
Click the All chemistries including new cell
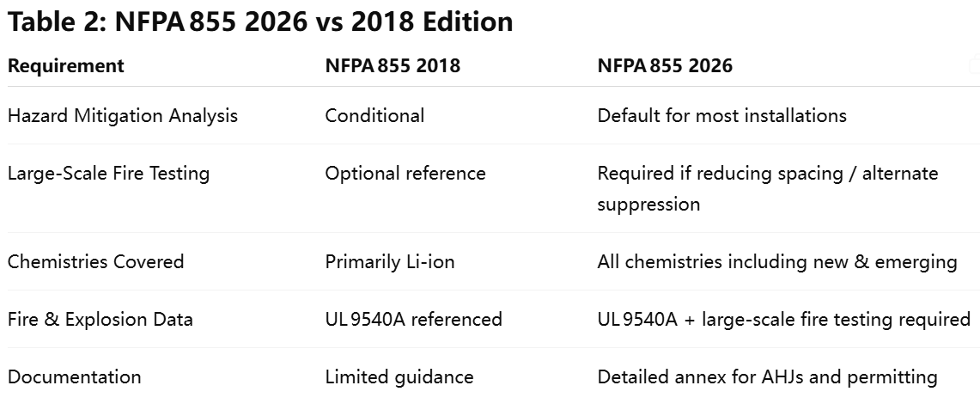pos(776,261)
